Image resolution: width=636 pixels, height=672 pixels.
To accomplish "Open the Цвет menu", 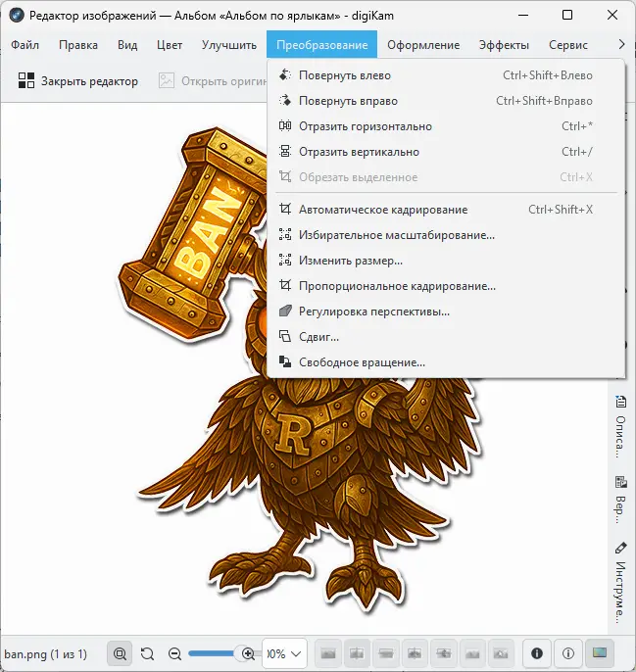I will 170,45.
